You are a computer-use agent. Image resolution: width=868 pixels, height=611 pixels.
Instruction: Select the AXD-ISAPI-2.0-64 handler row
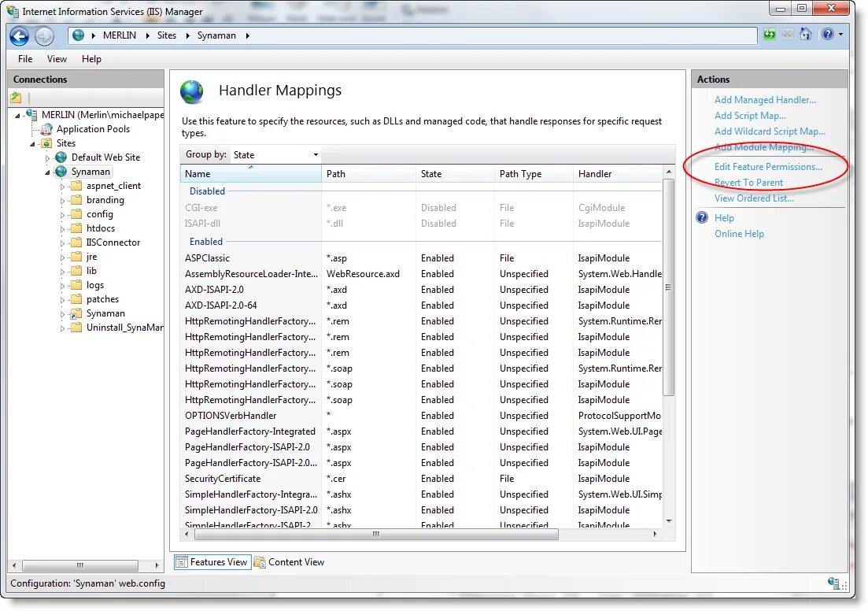point(421,305)
